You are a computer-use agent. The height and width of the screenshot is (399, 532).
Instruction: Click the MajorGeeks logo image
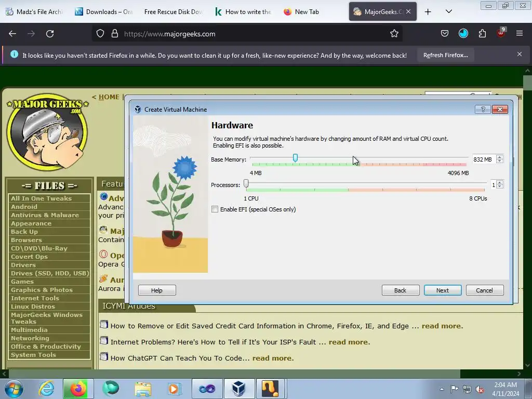[x=47, y=132]
